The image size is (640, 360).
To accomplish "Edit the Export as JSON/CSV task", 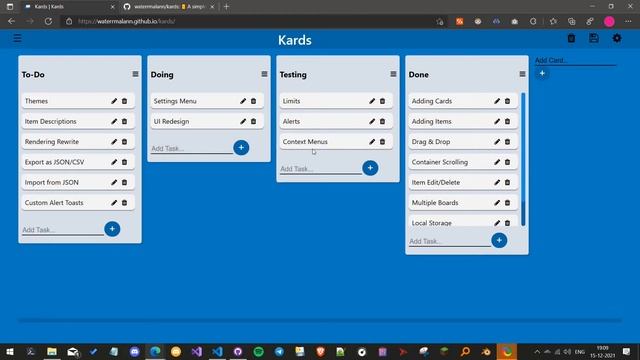I will pos(114,162).
